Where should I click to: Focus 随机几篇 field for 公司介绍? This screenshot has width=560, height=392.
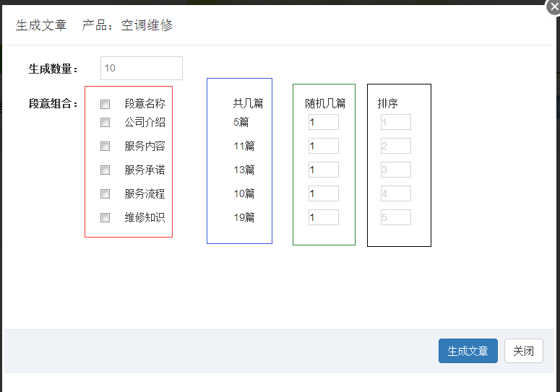(324, 122)
